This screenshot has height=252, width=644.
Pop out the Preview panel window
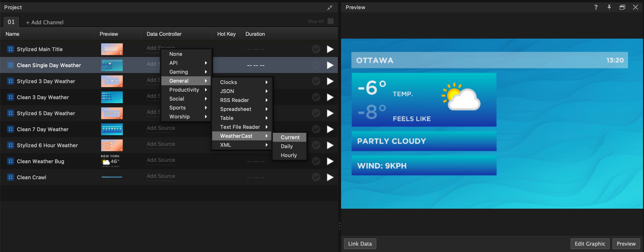622,7
